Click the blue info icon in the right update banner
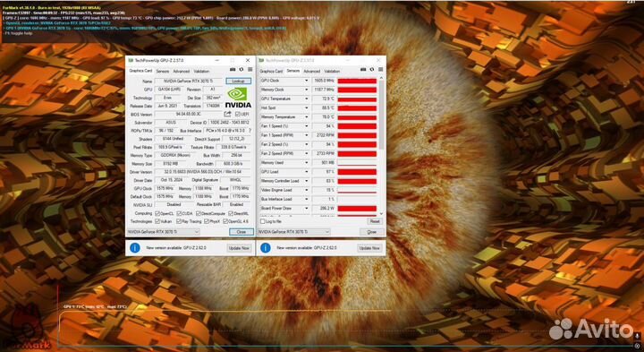The width and height of the screenshot is (644, 352). click(x=266, y=248)
